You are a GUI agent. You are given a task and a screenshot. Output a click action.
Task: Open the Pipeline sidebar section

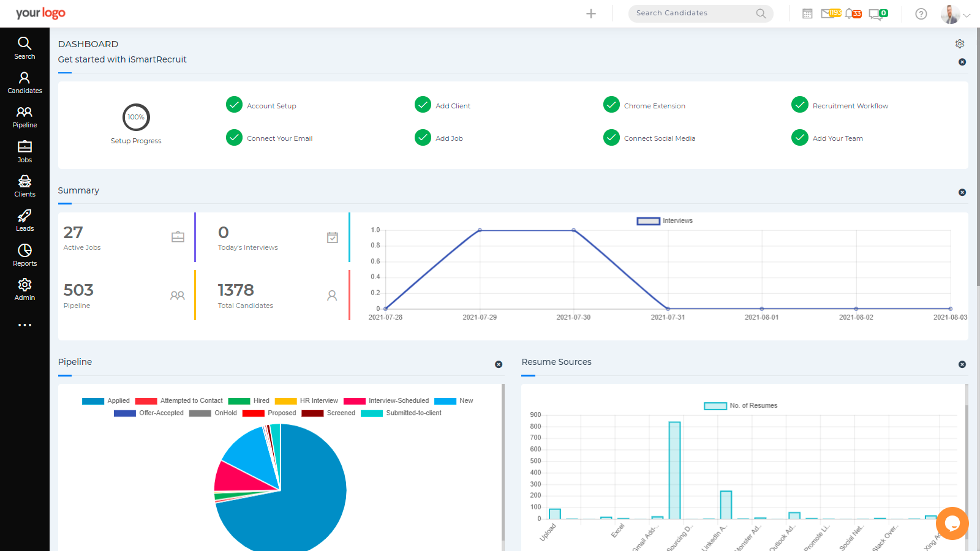(x=24, y=117)
